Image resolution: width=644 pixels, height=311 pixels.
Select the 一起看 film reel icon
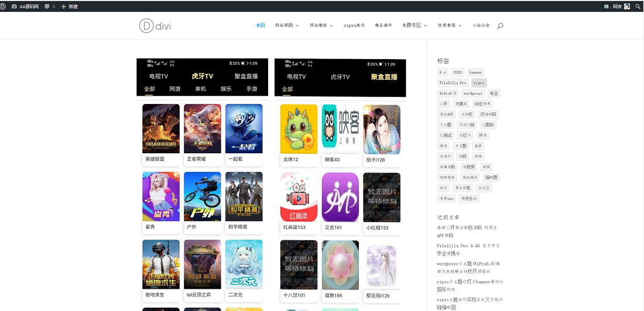(244, 129)
